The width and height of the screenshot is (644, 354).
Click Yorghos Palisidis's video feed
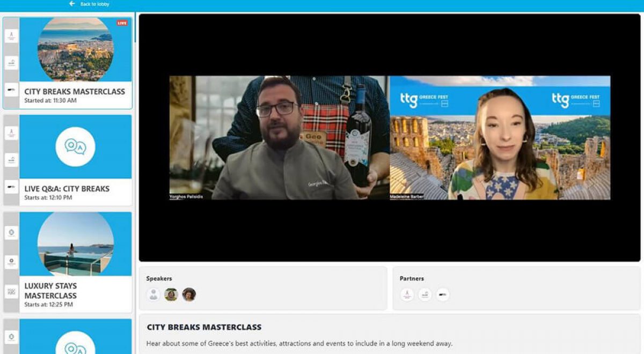click(x=279, y=137)
